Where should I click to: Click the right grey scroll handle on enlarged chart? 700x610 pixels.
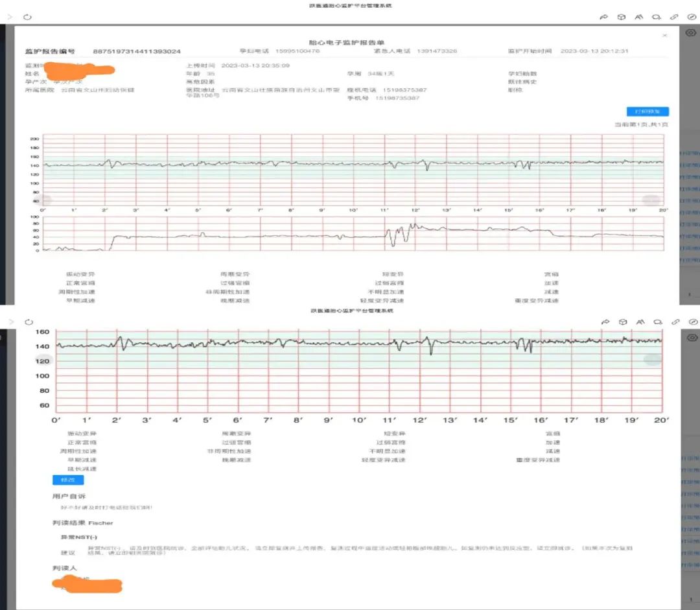(x=652, y=360)
